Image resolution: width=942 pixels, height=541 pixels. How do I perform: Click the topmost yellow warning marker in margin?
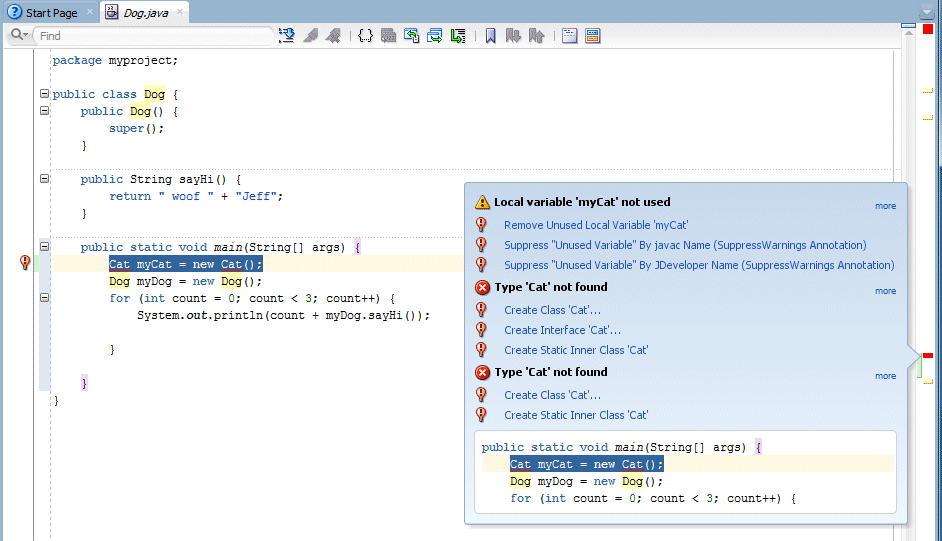[x=928, y=91]
